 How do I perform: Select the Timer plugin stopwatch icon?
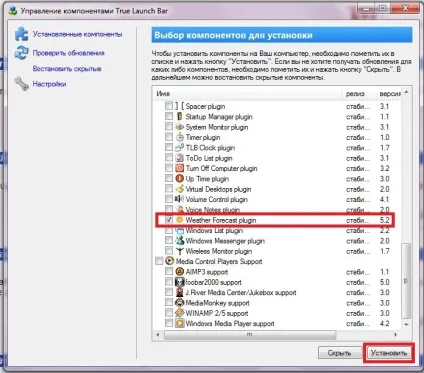coord(179,137)
